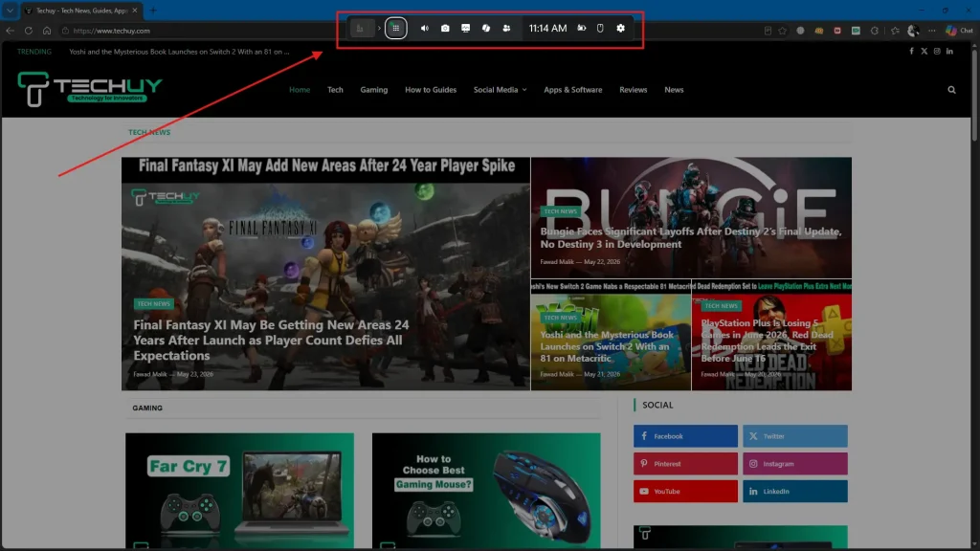Click the Twitter social button
The height and width of the screenshot is (551, 980).
point(795,436)
